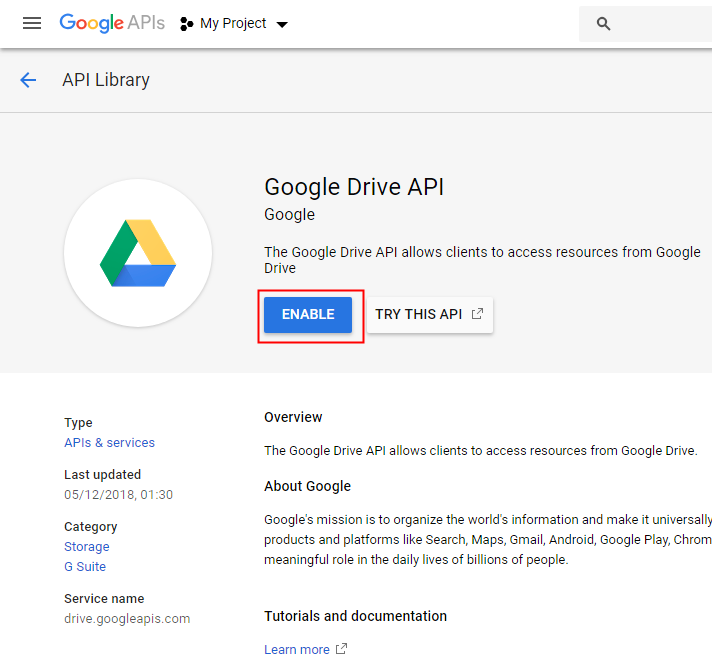Open the Try This API button

point(430,315)
